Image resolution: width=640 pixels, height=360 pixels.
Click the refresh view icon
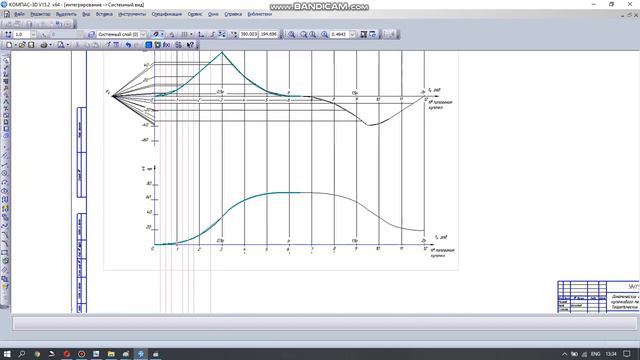click(372, 35)
